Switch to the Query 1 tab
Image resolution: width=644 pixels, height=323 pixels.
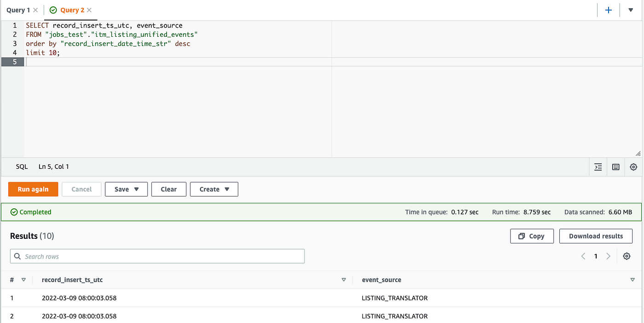[18, 10]
